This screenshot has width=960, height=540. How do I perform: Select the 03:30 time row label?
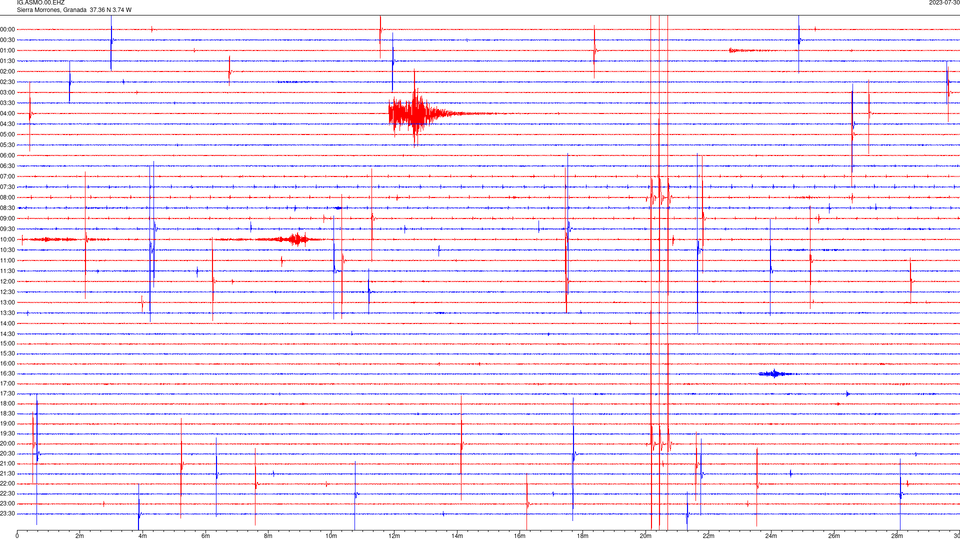point(8,102)
